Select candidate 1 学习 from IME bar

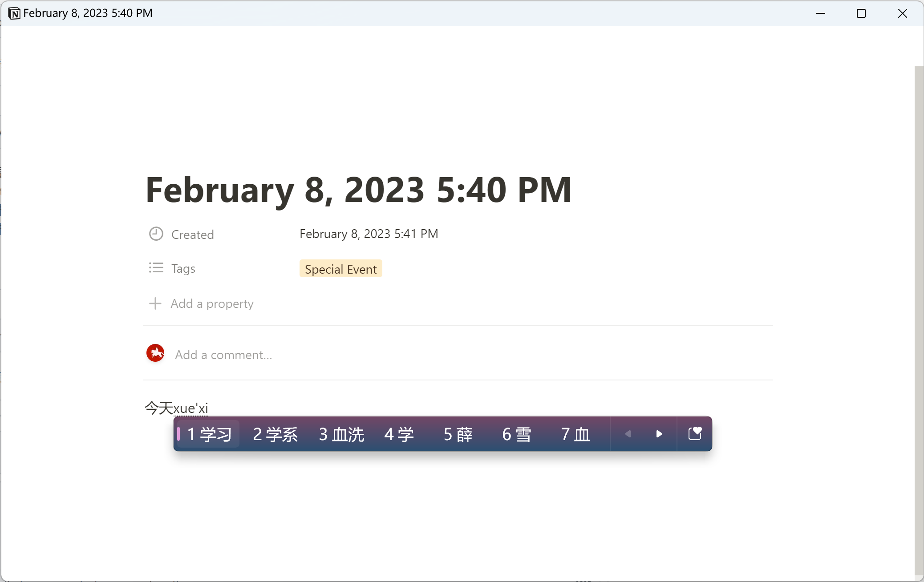point(207,434)
